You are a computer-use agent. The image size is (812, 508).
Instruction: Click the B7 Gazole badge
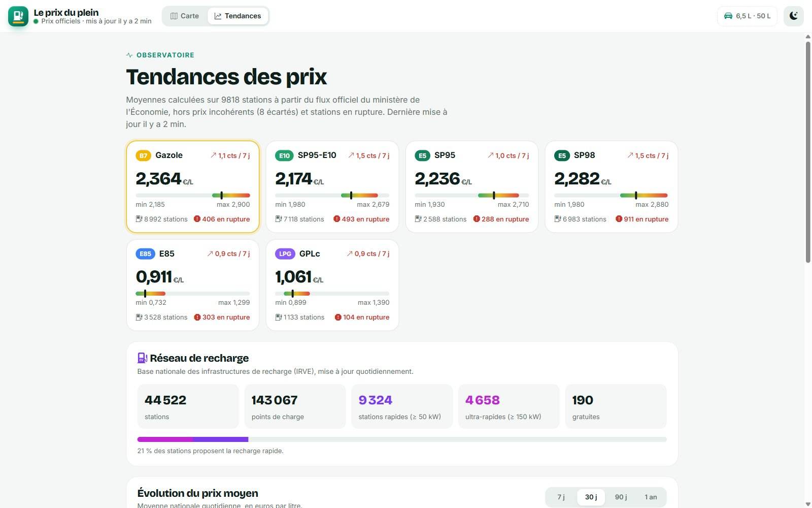click(x=143, y=155)
